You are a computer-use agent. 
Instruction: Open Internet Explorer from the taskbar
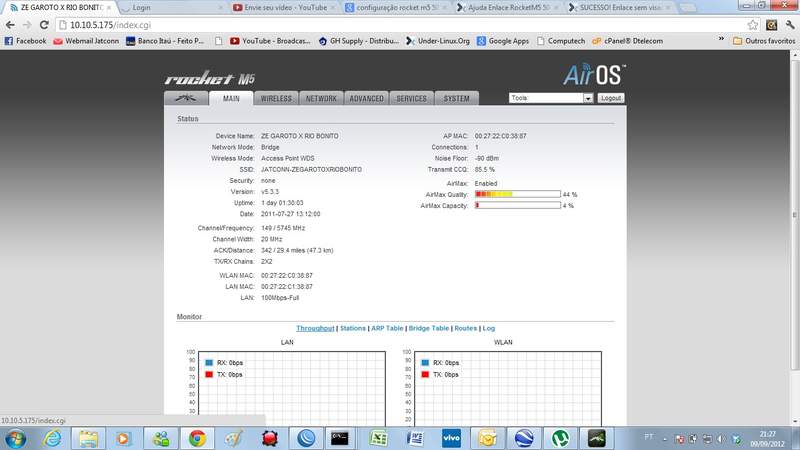pyautogui.click(x=52, y=439)
